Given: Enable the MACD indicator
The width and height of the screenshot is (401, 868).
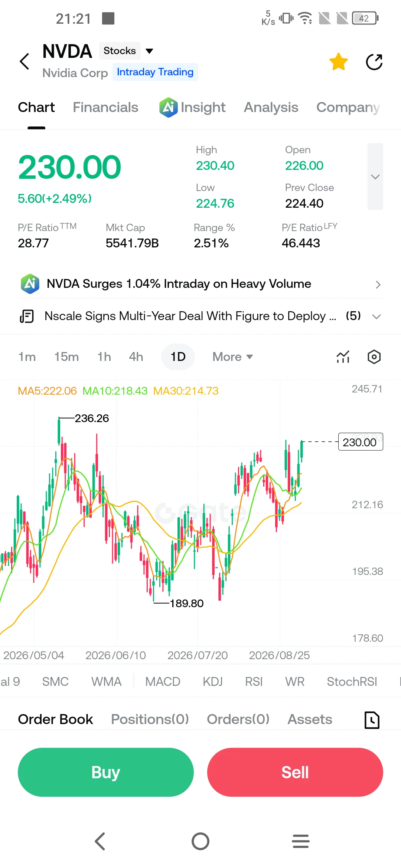Looking at the screenshot, I should click(163, 681).
